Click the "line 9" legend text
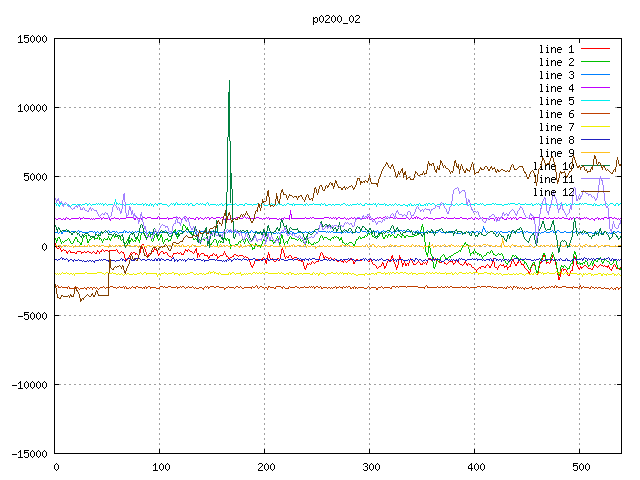 pyautogui.click(x=556, y=153)
